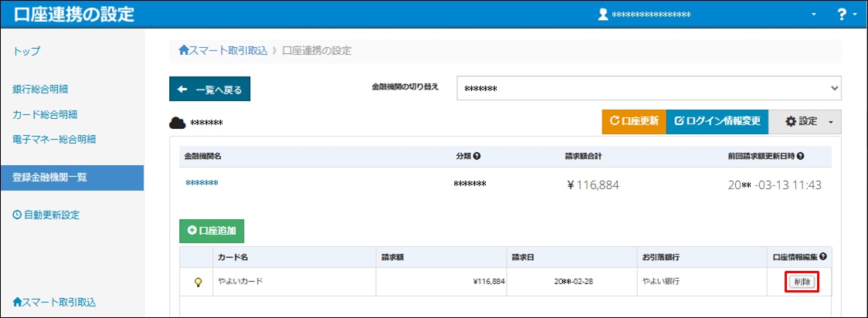Click the lightbulb icon beside やよいカード
868x318 pixels.
[x=198, y=282]
